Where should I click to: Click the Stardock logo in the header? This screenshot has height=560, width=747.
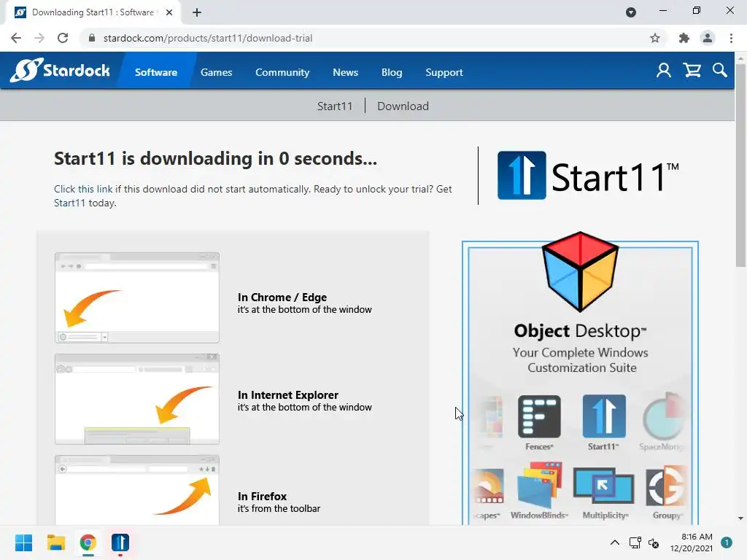click(61, 71)
